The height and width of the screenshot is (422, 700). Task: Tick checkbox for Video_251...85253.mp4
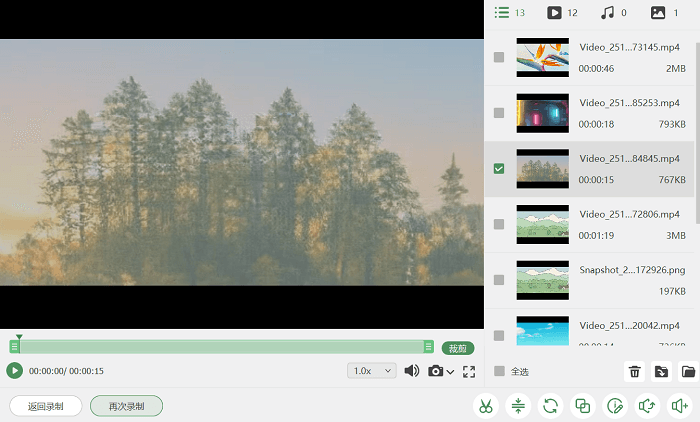pyautogui.click(x=499, y=113)
